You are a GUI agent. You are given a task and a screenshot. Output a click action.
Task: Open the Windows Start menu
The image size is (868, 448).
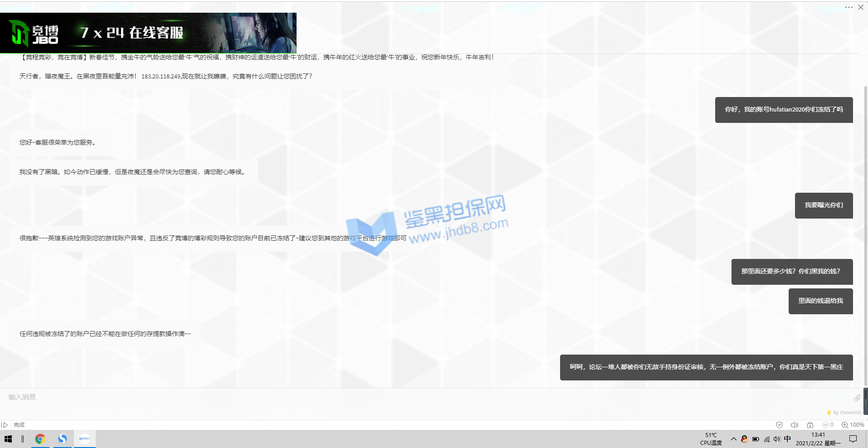(8, 439)
